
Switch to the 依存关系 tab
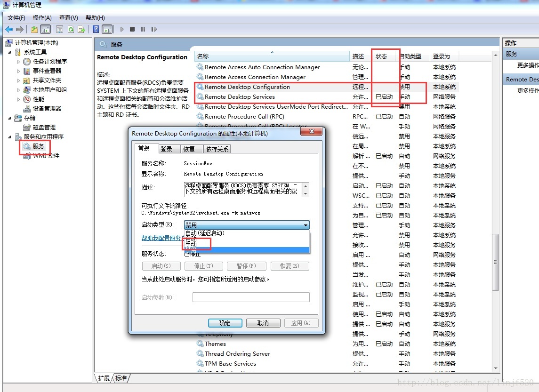click(217, 149)
